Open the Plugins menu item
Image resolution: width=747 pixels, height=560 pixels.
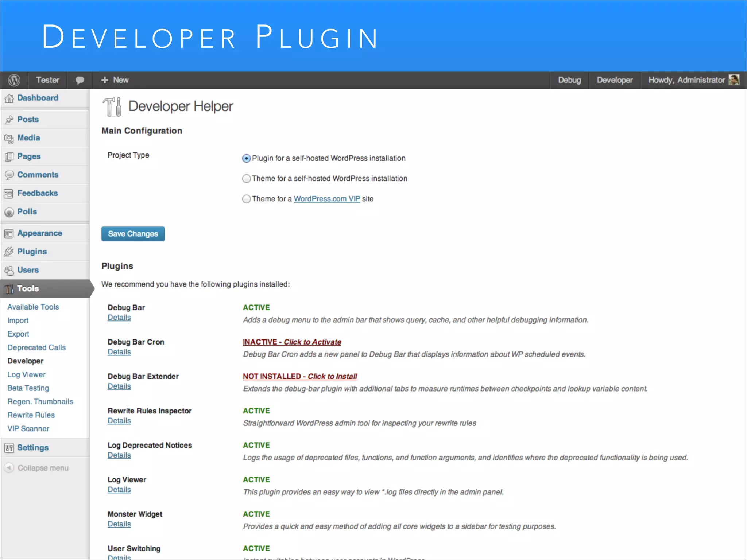[x=32, y=252]
